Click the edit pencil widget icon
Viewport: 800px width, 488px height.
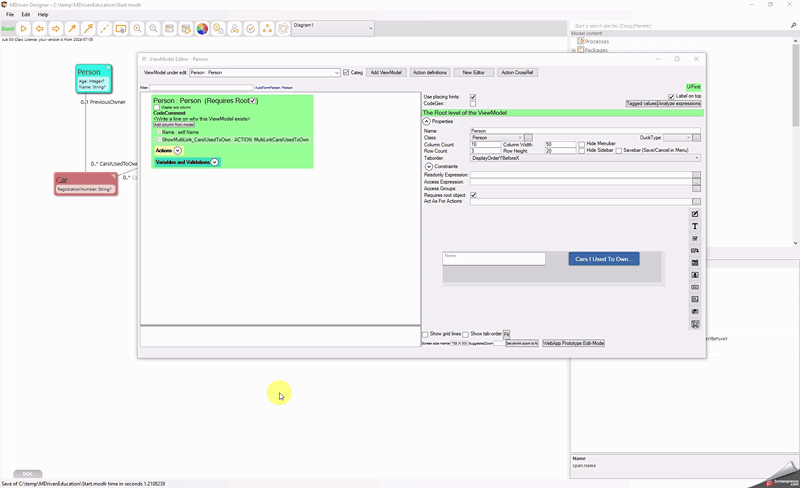click(x=695, y=214)
